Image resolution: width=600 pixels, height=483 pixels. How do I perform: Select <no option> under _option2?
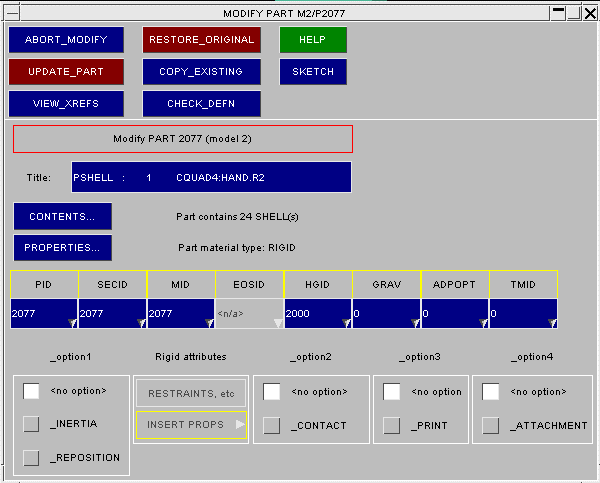coord(272,392)
